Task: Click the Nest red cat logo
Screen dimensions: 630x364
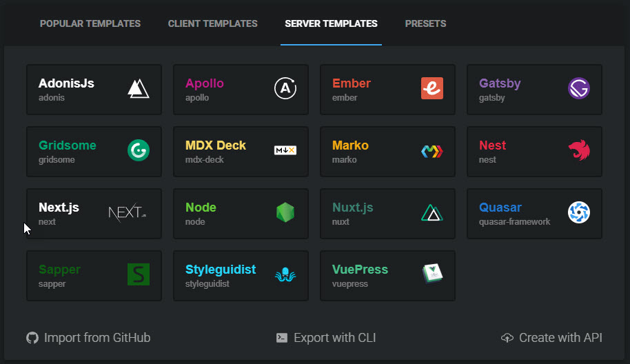Action: pos(579,150)
